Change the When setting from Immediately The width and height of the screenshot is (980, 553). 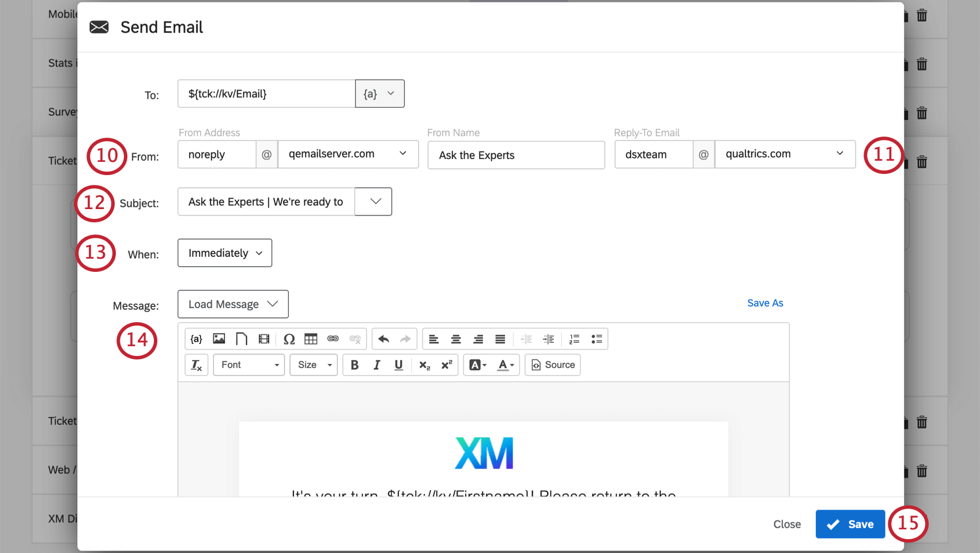click(224, 252)
